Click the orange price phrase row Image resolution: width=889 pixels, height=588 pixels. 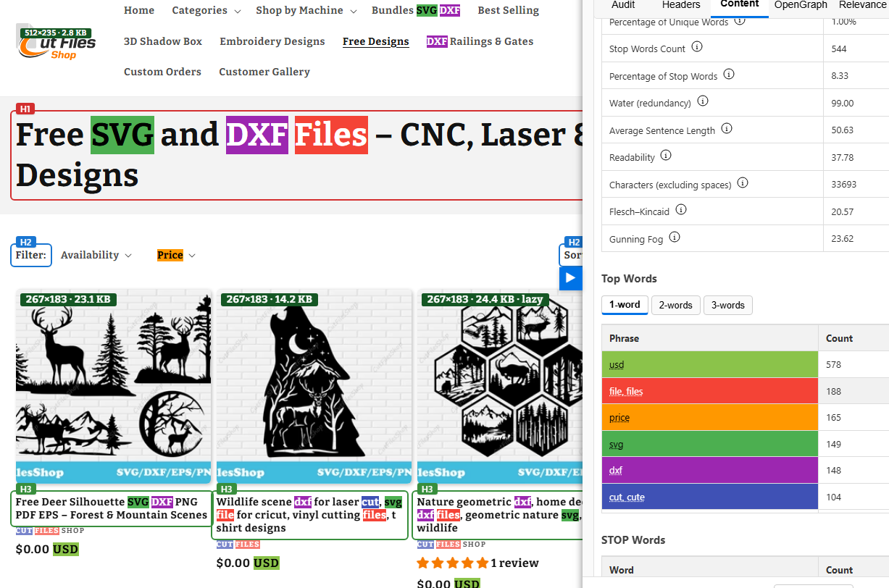coord(710,417)
